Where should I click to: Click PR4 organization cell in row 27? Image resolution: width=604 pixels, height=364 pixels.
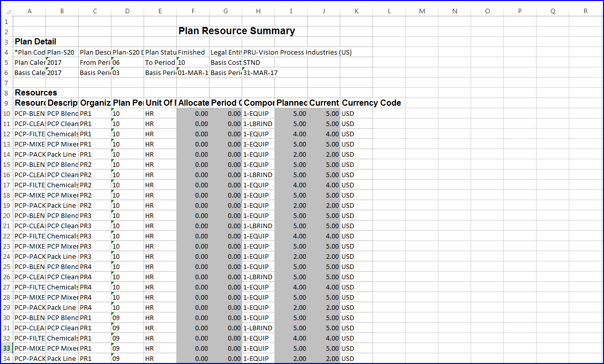95,287
